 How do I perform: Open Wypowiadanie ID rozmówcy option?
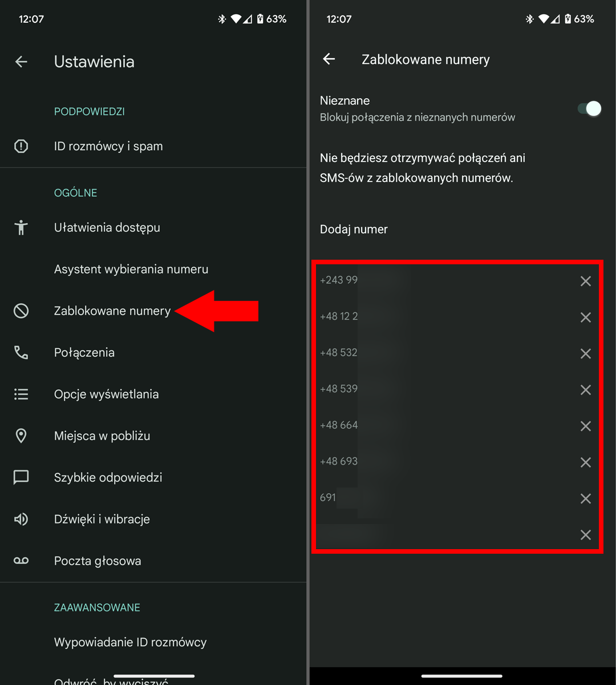tap(130, 642)
